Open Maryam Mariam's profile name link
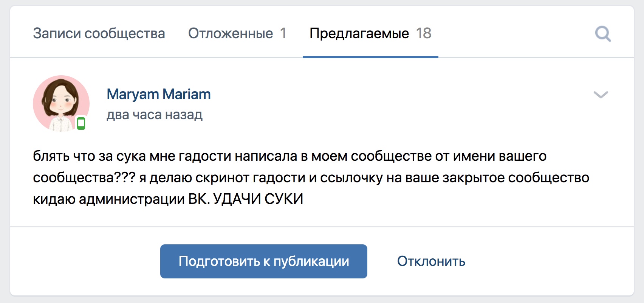The width and height of the screenshot is (644, 303). tap(159, 94)
